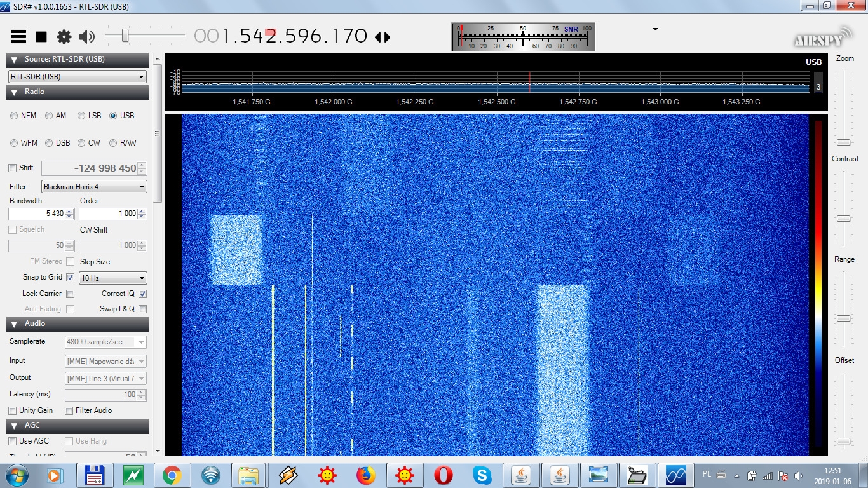Click the 1,542 500 G spectrum label
The width and height of the screenshot is (868, 488).
point(497,102)
